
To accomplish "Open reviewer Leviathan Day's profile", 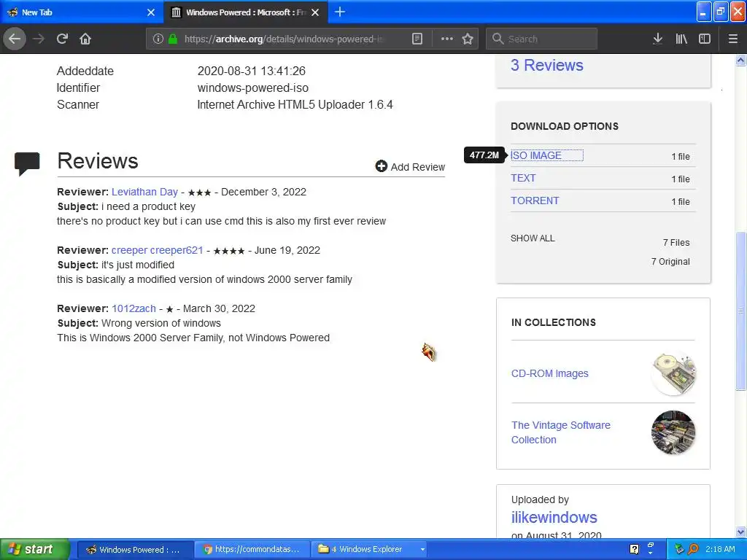I will coord(144,192).
